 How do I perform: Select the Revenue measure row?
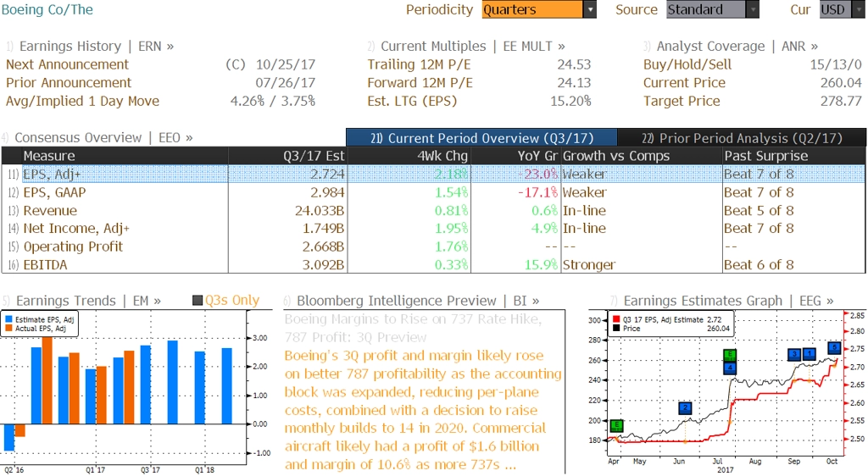[x=433, y=211]
